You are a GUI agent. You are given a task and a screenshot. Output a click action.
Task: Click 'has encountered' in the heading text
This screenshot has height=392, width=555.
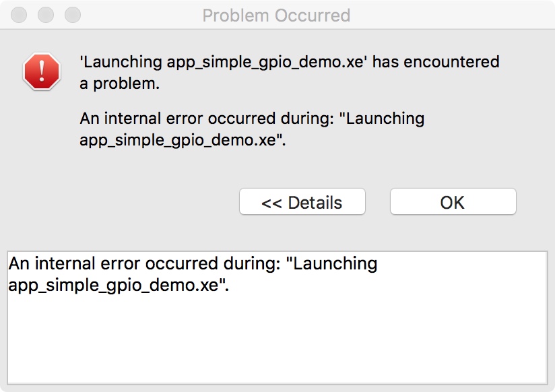[436, 62]
